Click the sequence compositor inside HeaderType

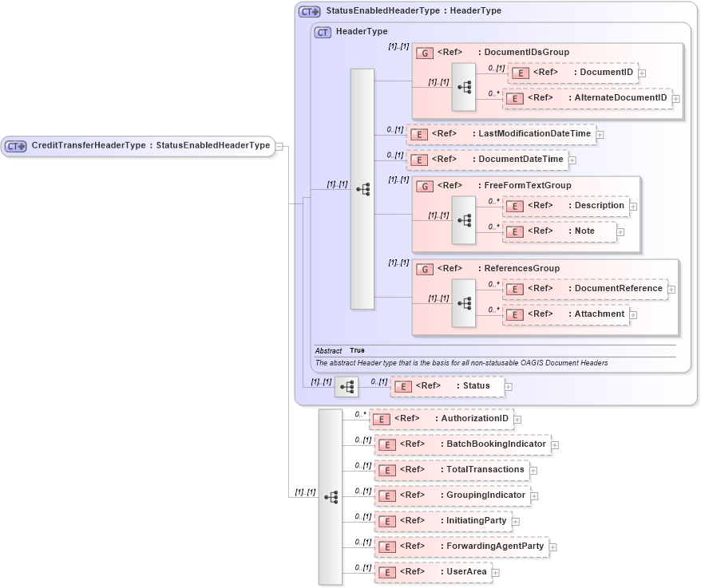363,189
